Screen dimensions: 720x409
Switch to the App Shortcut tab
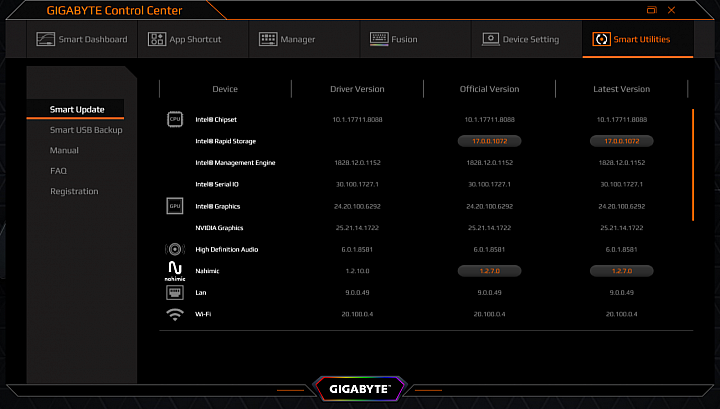tap(193, 39)
